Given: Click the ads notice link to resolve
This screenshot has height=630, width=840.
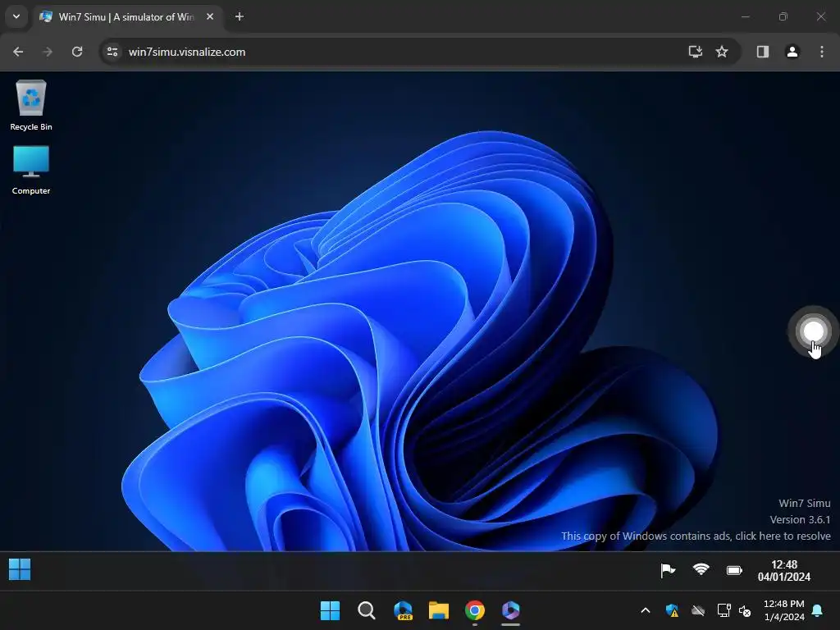Looking at the screenshot, I should (696, 536).
